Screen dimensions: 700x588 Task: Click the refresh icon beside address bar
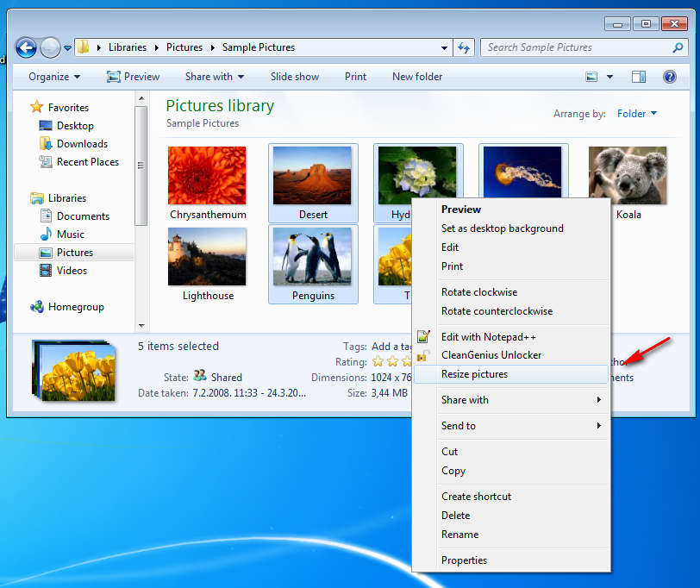[465, 47]
